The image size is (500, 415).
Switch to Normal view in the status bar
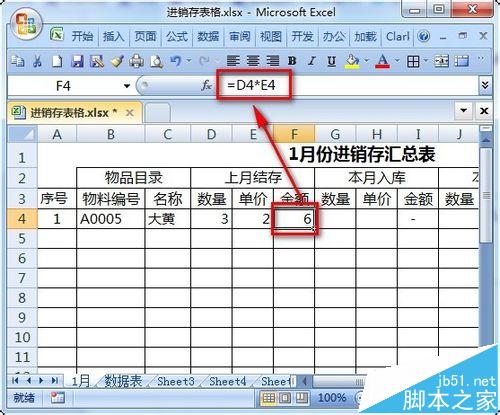269,397
